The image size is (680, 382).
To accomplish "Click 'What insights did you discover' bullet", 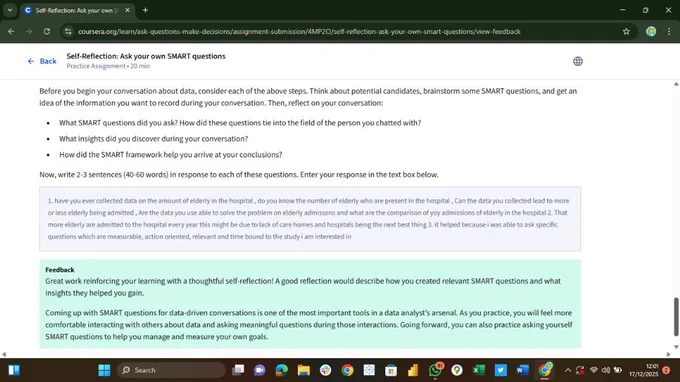I will point(154,139).
